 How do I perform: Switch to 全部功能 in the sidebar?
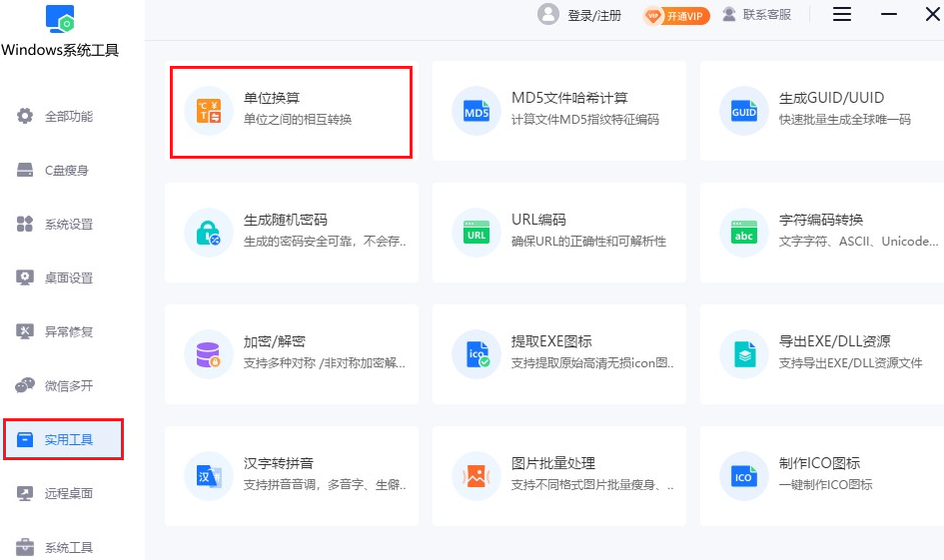68,117
